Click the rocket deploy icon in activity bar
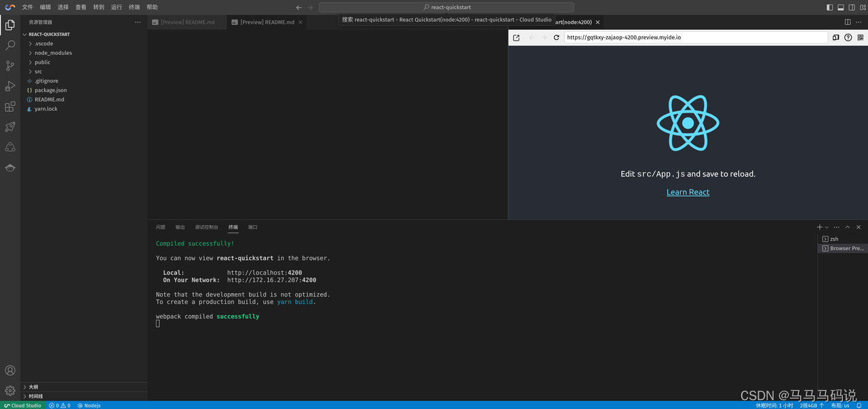The height and width of the screenshot is (409, 868). point(10,127)
